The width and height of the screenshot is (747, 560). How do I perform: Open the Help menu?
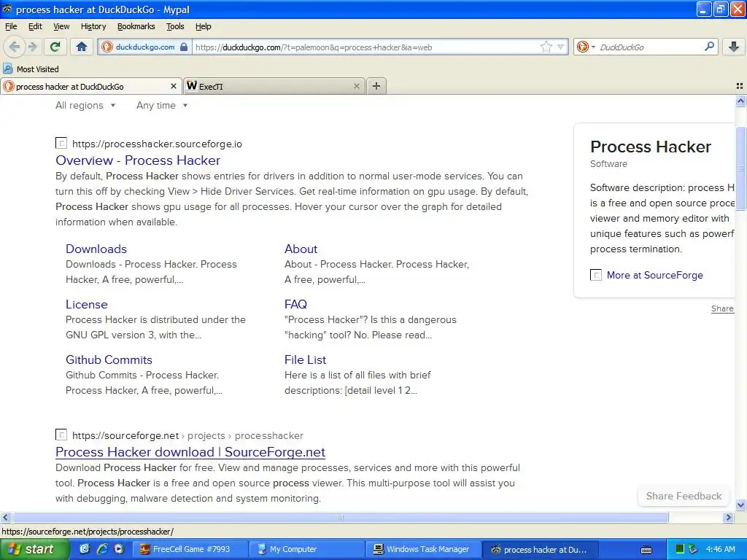tap(204, 26)
